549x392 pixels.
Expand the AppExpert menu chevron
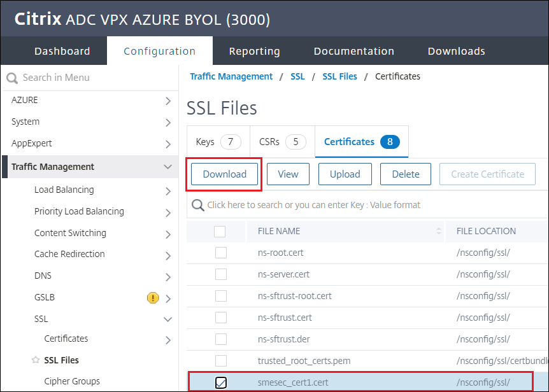pos(168,144)
